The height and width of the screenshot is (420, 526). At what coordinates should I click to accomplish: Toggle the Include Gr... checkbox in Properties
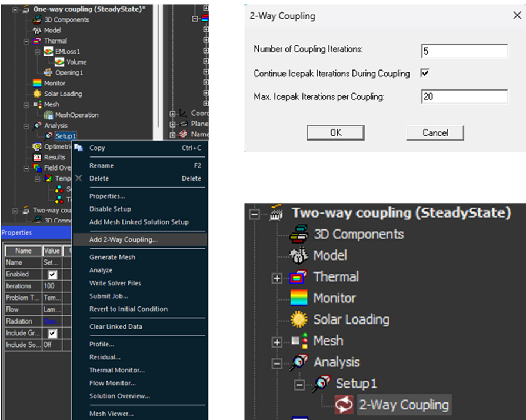[52, 334]
